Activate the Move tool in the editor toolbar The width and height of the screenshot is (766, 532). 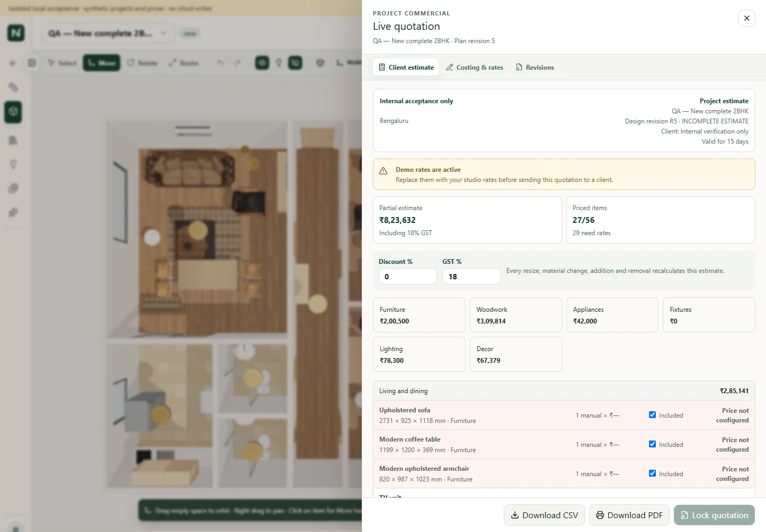tap(101, 63)
